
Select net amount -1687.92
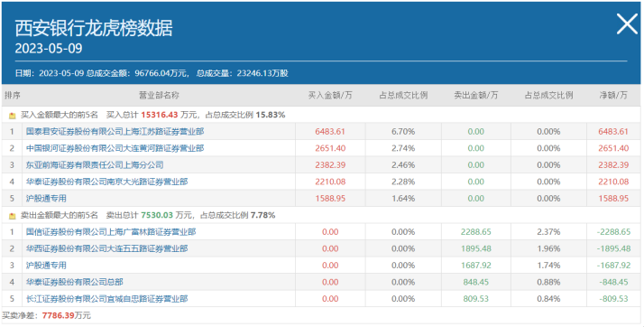coord(613,266)
